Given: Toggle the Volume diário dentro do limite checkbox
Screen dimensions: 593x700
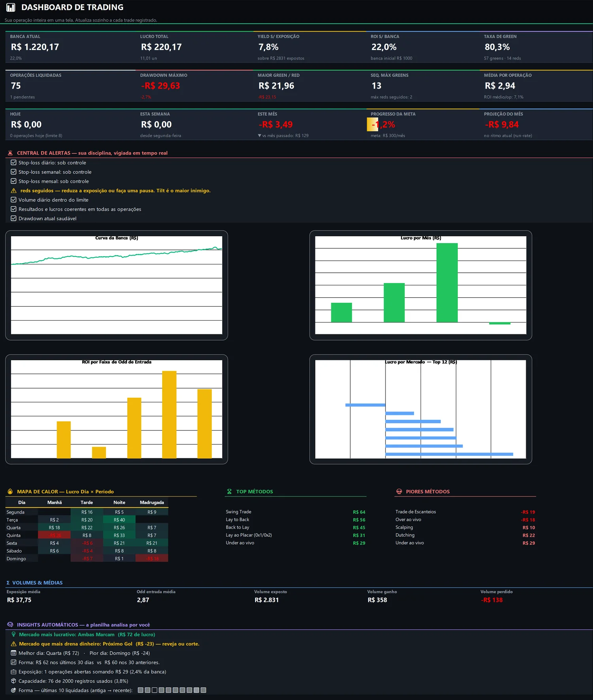Looking at the screenshot, I should point(13,200).
